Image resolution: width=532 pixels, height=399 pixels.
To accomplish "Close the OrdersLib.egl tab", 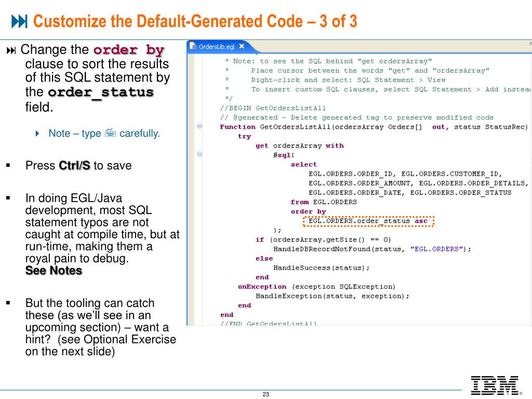I will [242, 46].
